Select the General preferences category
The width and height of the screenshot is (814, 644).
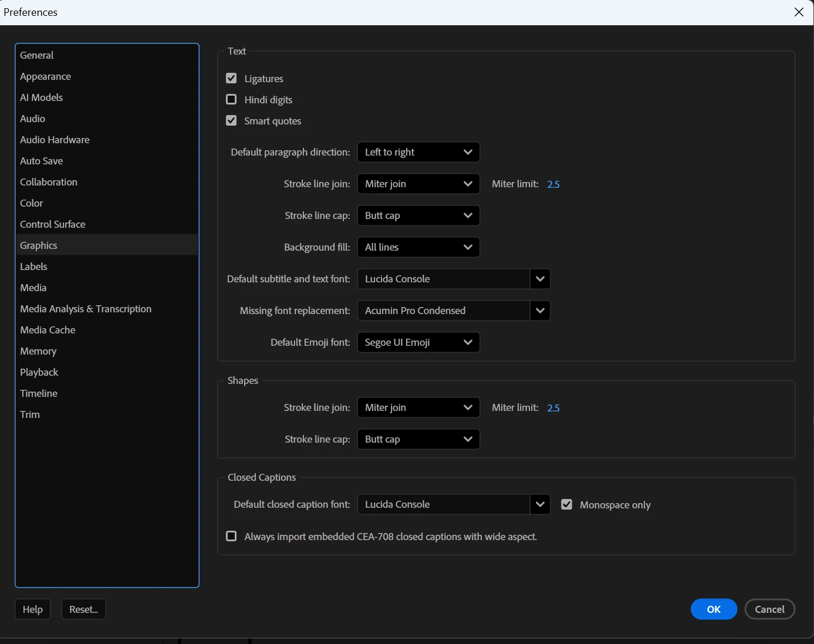coord(107,55)
